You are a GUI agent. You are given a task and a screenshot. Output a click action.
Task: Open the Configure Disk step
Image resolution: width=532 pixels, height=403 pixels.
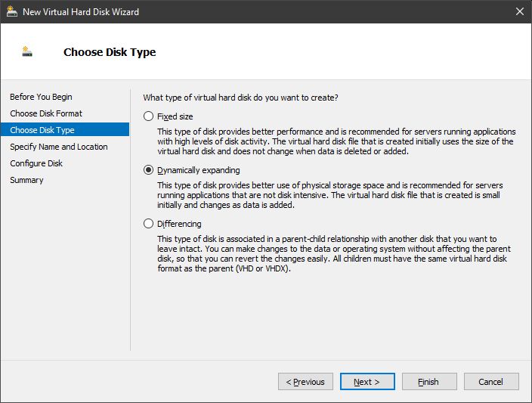[36, 163]
